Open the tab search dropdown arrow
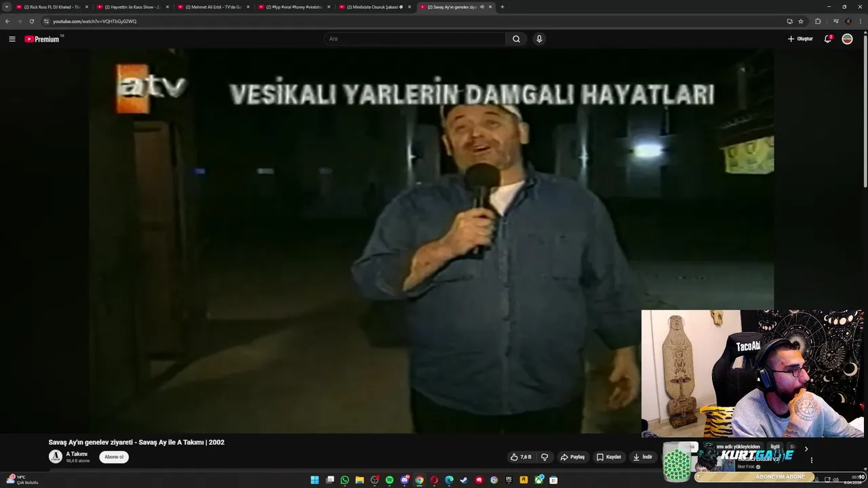The height and width of the screenshot is (488, 868). click(x=7, y=7)
